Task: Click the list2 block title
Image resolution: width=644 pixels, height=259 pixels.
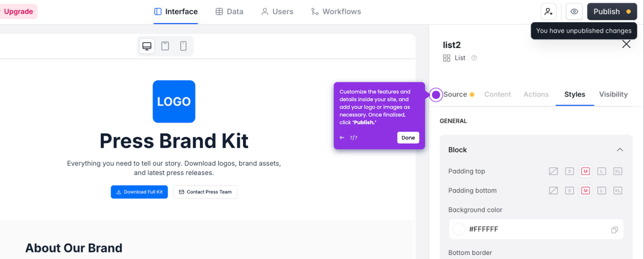Action: [x=452, y=45]
